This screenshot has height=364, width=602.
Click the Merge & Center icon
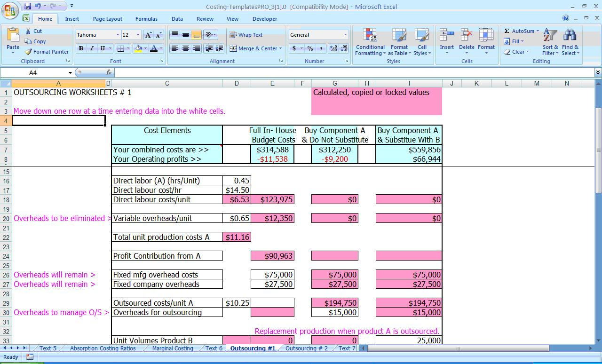coord(233,48)
